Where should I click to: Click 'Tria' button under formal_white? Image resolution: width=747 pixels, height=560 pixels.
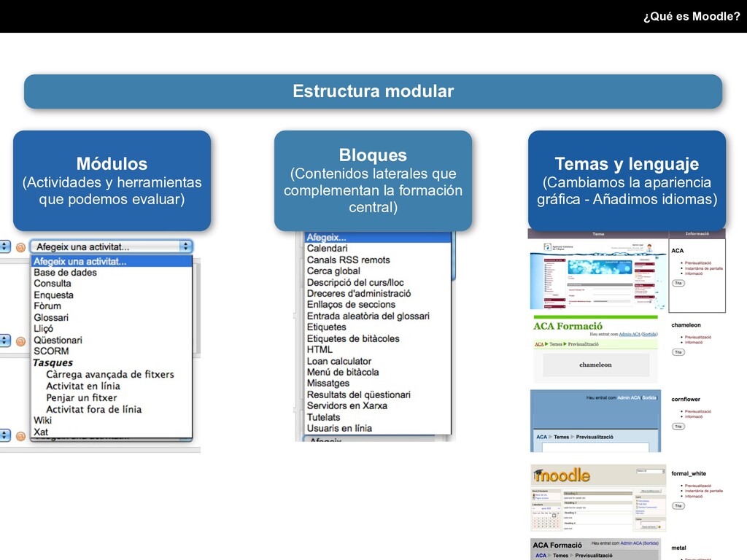(x=678, y=506)
